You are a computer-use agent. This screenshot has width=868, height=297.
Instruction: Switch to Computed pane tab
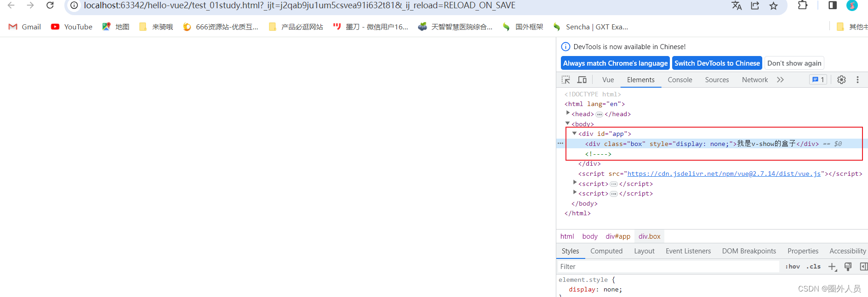606,251
